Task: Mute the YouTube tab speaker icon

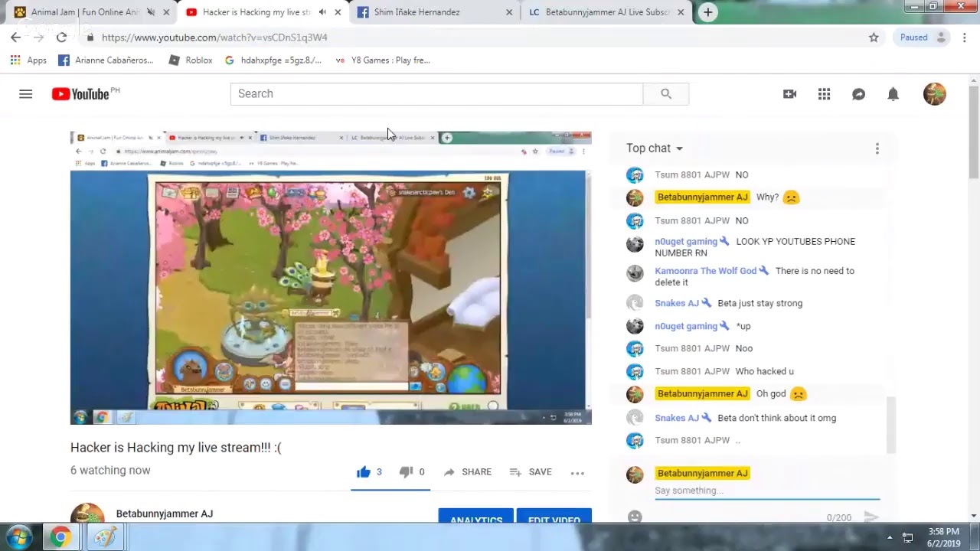Action: 322,12
